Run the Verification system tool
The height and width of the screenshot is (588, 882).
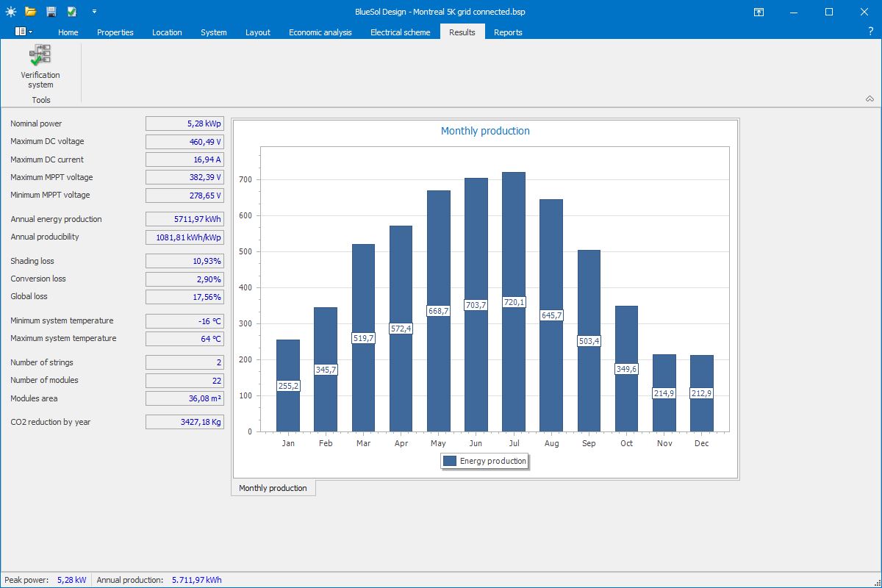[x=40, y=66]
